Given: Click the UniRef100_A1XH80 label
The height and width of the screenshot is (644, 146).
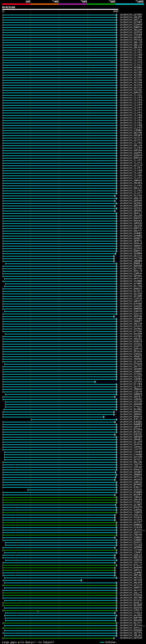Looking at the screenshot, I should 131,67.
